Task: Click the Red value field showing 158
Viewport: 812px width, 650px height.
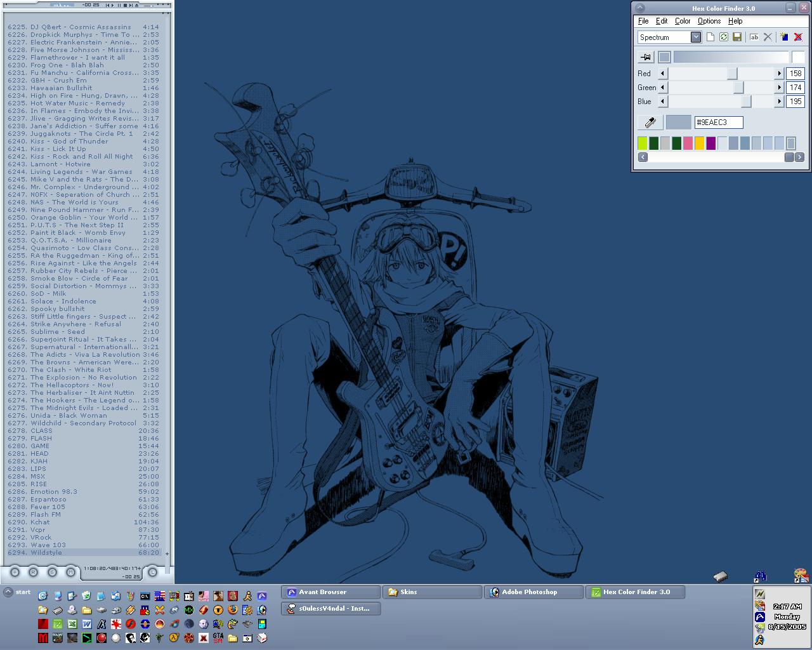Action: coord(796,73)
